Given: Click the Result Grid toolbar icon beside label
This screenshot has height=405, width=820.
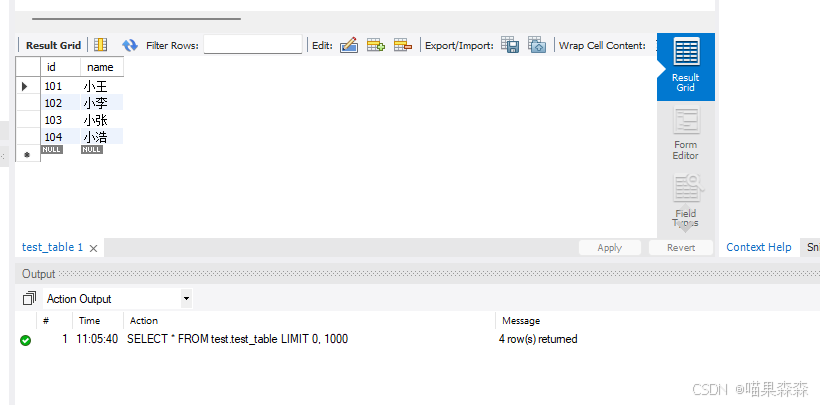Looking at the screenshot, I should click(100, 45).
